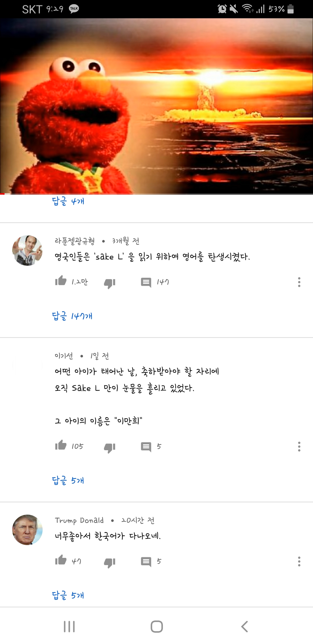Expand 답글 5개 under 이기선 comment

coord(68,480)
